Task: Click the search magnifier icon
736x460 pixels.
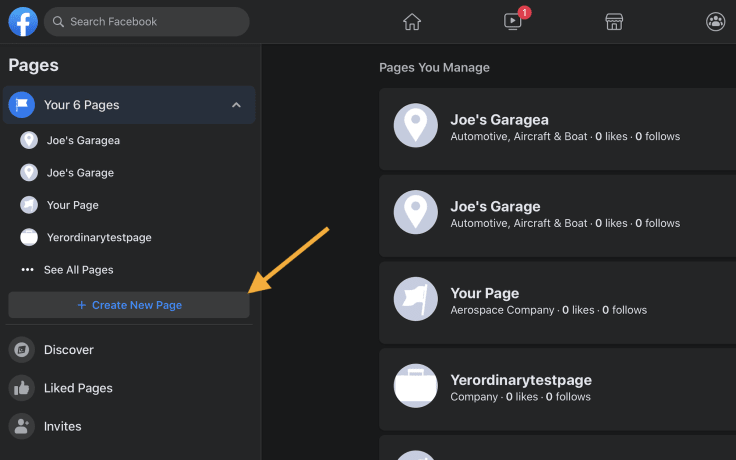Action: pos(58,22)
